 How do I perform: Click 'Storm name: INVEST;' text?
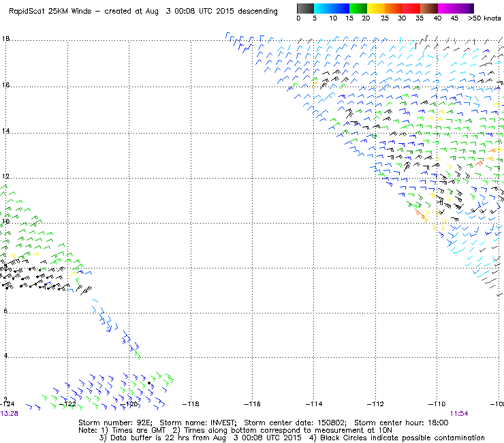click(x=198, y=423)
